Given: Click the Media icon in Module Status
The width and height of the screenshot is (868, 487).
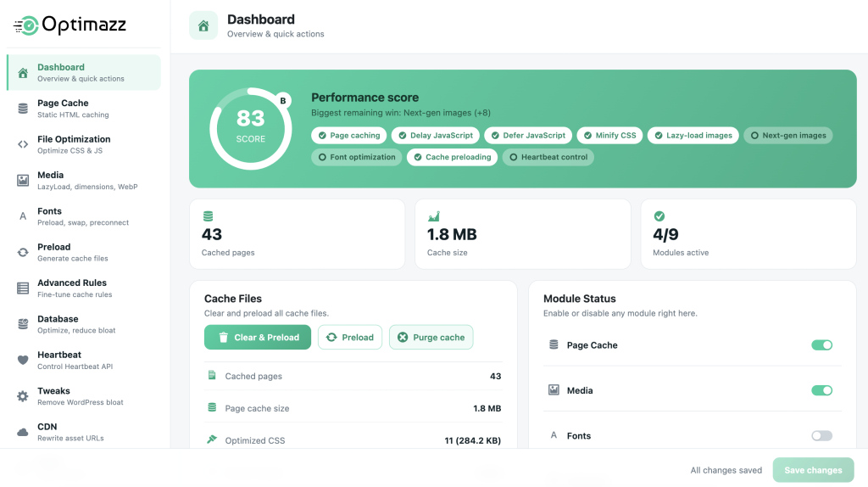Looking at the screenshot, I should tap(554, 390).
